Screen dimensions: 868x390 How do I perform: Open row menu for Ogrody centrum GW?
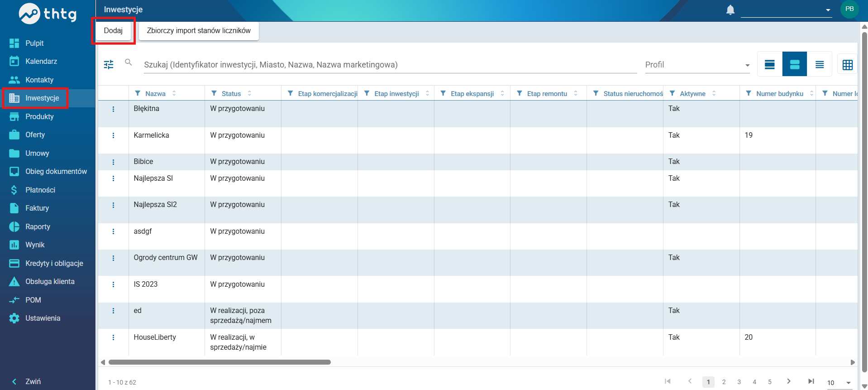point(113,258)
